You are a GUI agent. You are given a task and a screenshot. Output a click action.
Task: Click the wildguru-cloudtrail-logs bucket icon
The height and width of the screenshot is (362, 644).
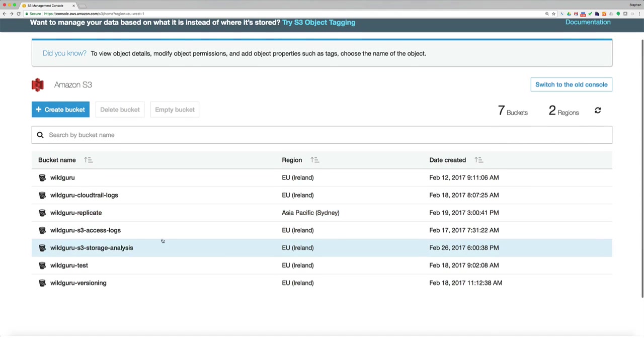coord(42,195)
